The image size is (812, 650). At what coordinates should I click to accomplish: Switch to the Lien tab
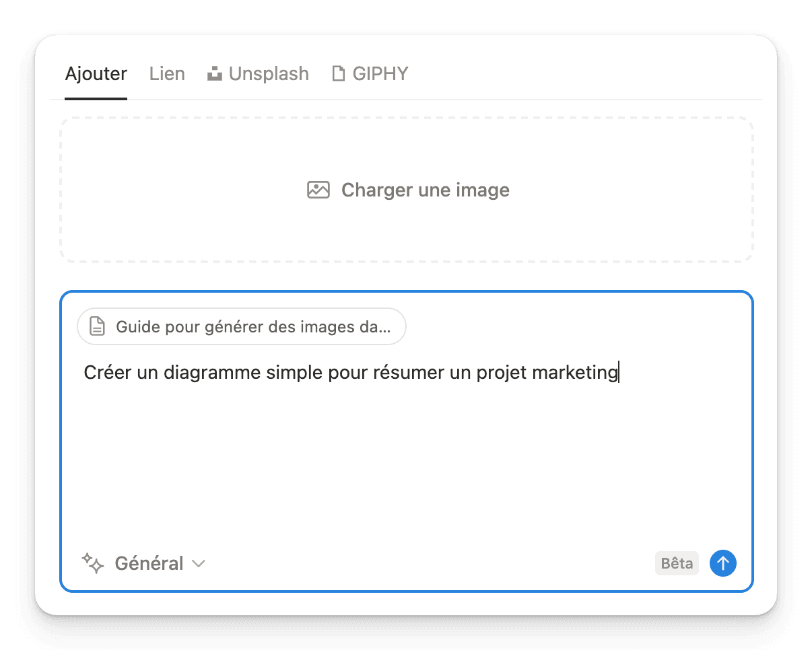click(167, 73)
